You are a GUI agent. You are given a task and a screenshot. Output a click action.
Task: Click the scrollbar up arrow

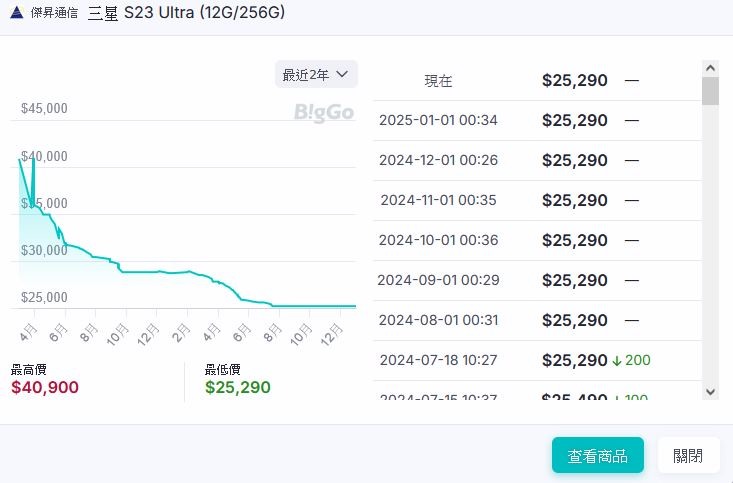click(710, 68)
